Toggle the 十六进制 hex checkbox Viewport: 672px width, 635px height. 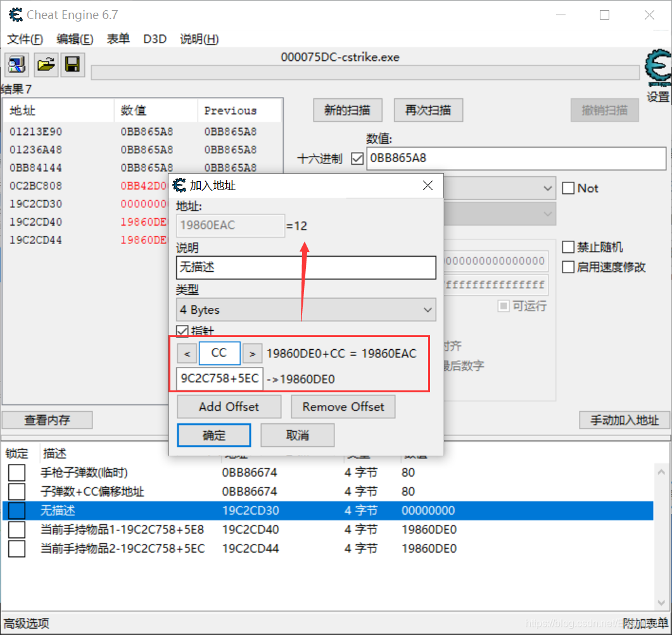(357, 158)
